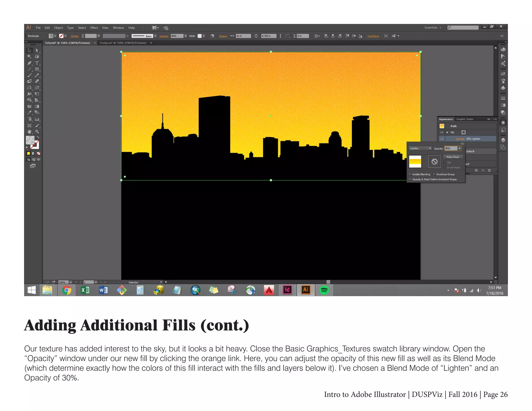Open the Window menu

click(118, 28)
